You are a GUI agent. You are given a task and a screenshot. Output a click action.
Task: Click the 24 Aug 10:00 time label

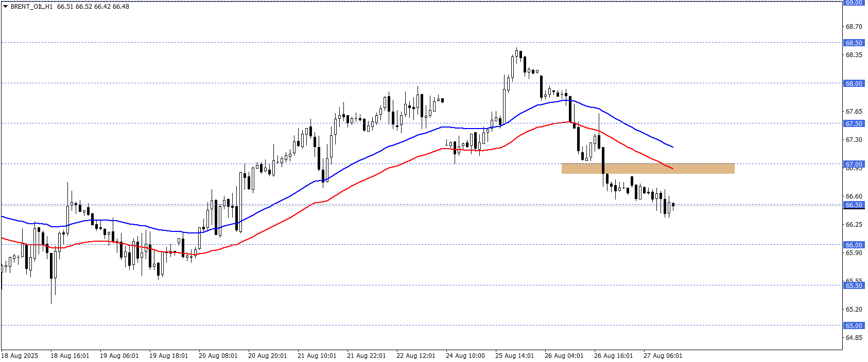pos(465,356)
